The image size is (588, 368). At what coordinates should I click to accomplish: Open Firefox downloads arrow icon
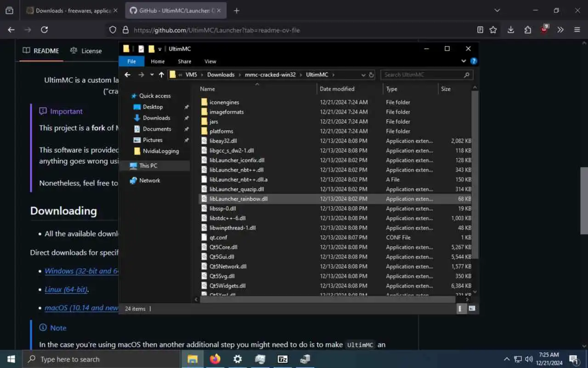[510, 30]
